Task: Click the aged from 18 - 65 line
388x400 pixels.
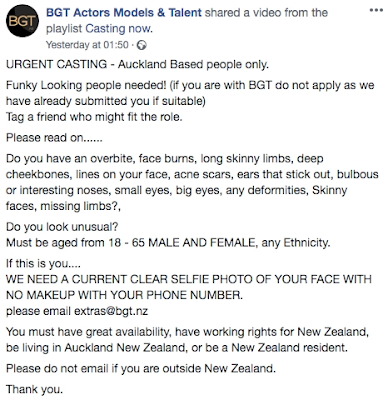Action: click(168, 243)
